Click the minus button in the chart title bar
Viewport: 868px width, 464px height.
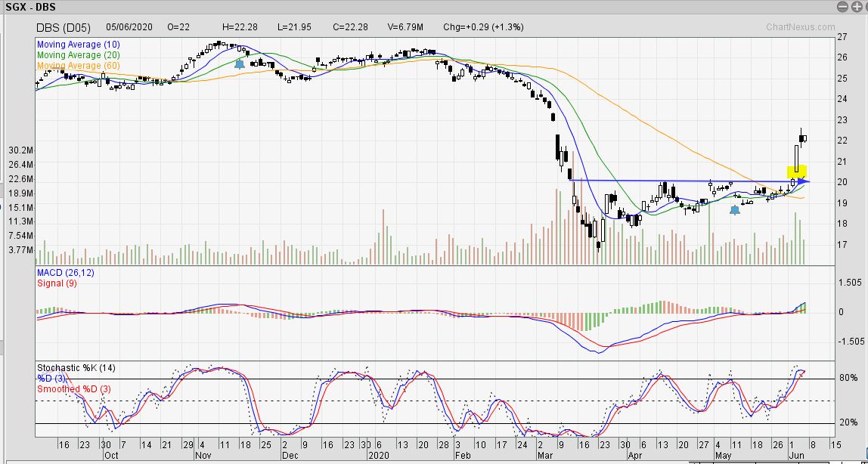(842, 7)
